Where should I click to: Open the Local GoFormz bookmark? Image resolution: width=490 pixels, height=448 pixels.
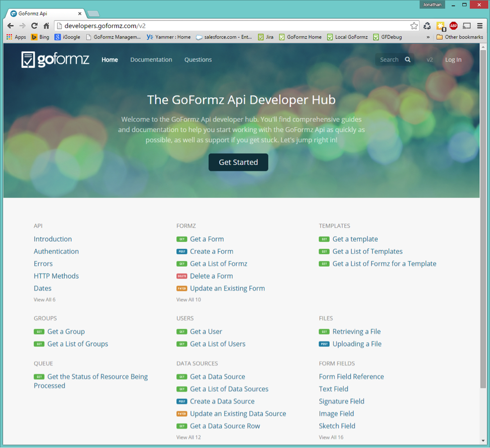tap(347, 37)
